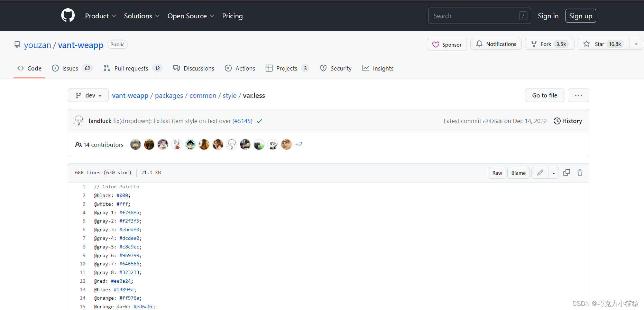The height and width of the screenshot is (310, 644).
Task: Open the vant-weapp repository title link
Action: (81, 45)
